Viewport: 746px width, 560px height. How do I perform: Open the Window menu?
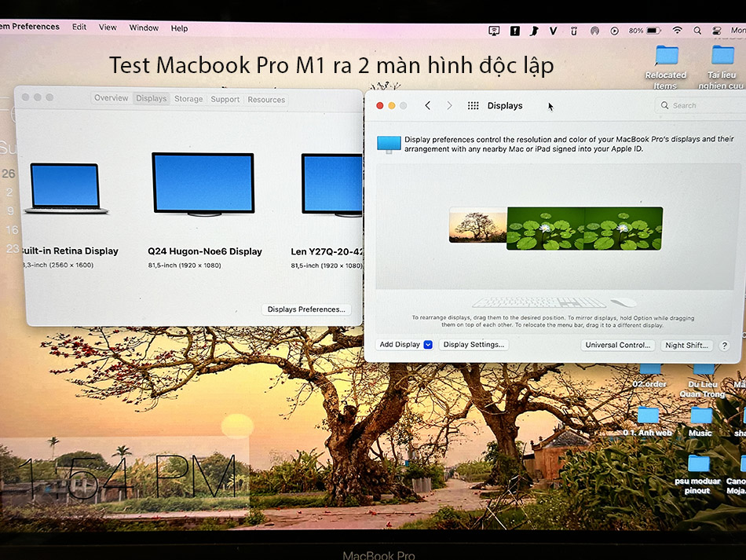144,28
